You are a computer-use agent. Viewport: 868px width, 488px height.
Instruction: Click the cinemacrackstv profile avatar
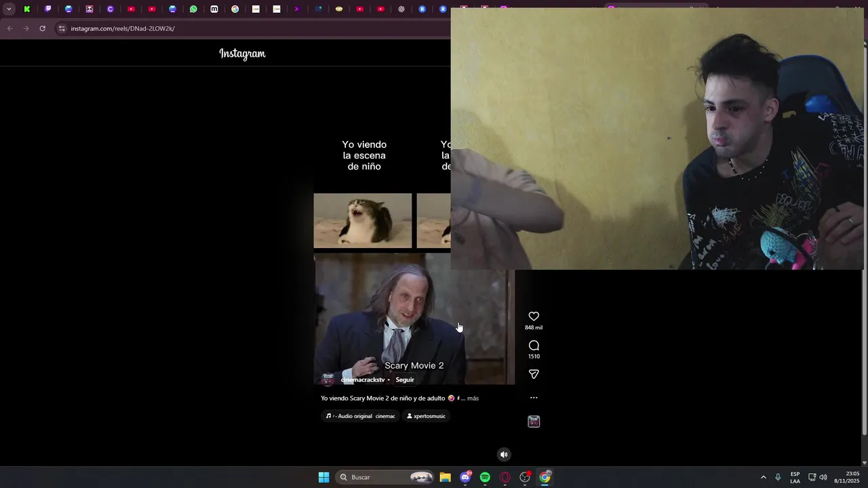pyautogui.click(x=328, y=378)
